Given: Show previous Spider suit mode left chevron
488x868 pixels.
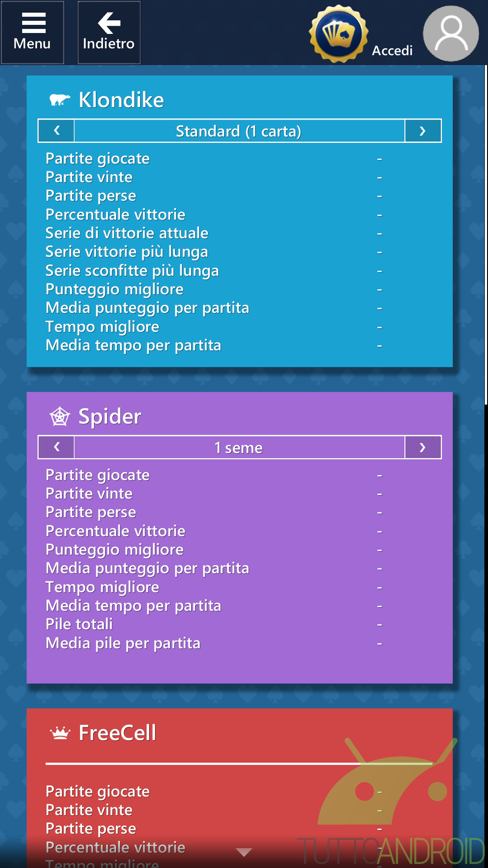Looking at the screenshot, I should coord(56,447).
